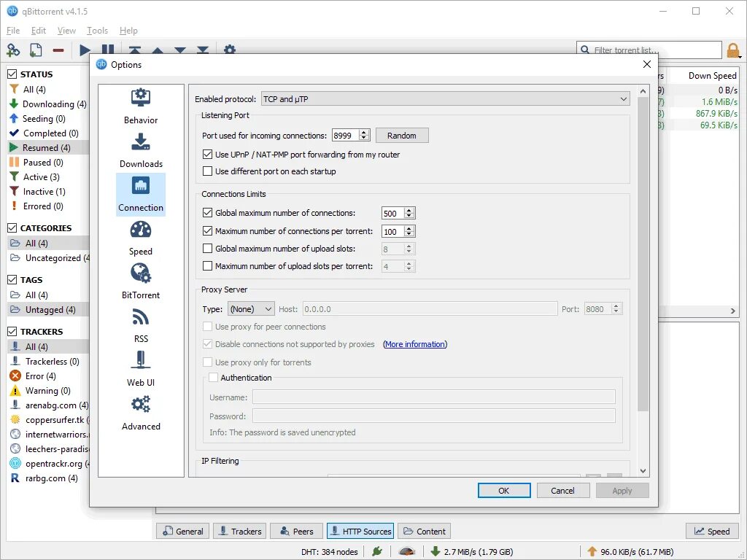Open the Enabled protocol dropdown

point(446,99)
